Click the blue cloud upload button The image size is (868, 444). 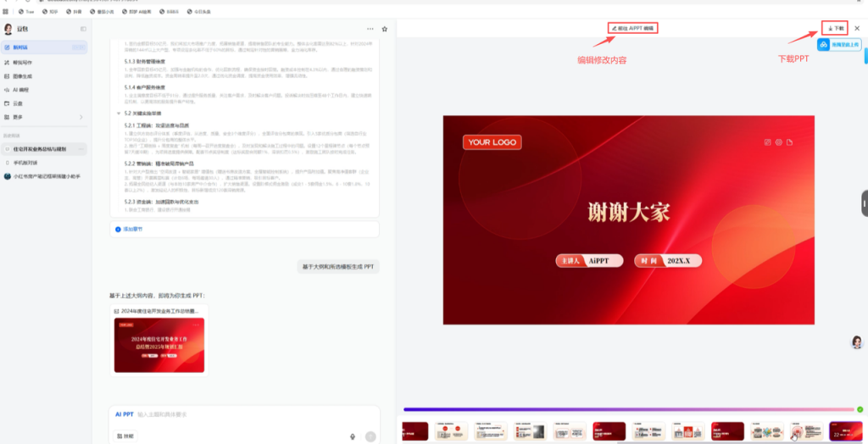[x=839, y=44]
